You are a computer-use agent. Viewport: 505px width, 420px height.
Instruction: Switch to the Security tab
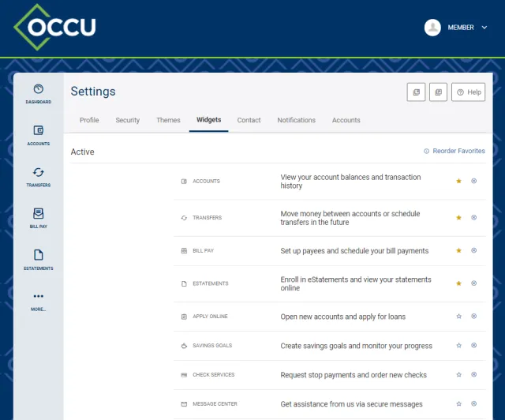pos(128,120)
